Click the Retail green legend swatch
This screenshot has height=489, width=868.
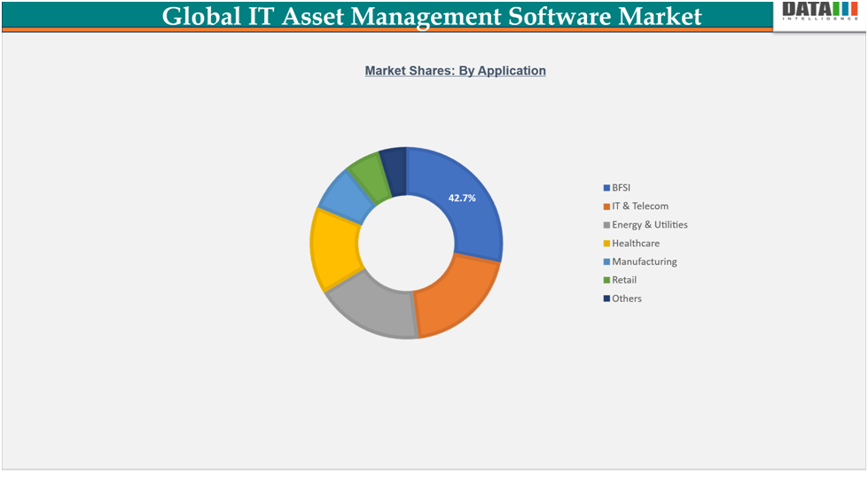coord(606,280)
